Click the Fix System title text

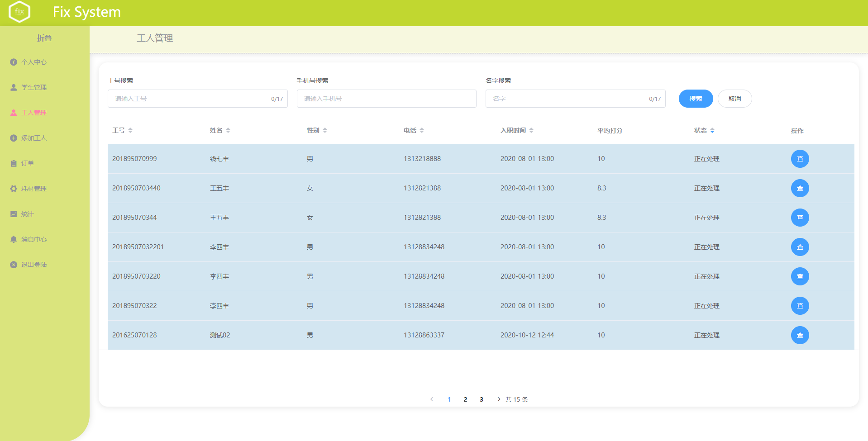[x=87, y=12]
